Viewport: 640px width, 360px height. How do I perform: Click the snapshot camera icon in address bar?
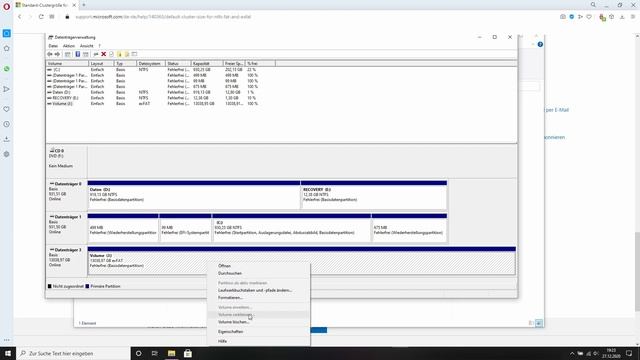pyautogui.click(x=563, y=17)
